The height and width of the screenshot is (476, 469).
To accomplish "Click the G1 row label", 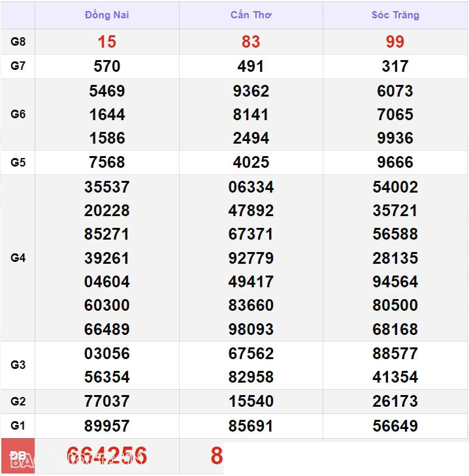I will pyautogui.click(x=18, y=426).
